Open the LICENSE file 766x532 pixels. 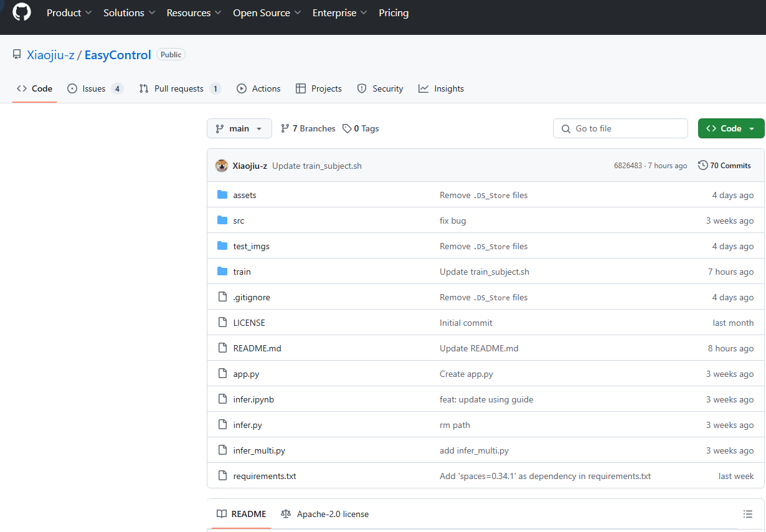click(249, 323)
